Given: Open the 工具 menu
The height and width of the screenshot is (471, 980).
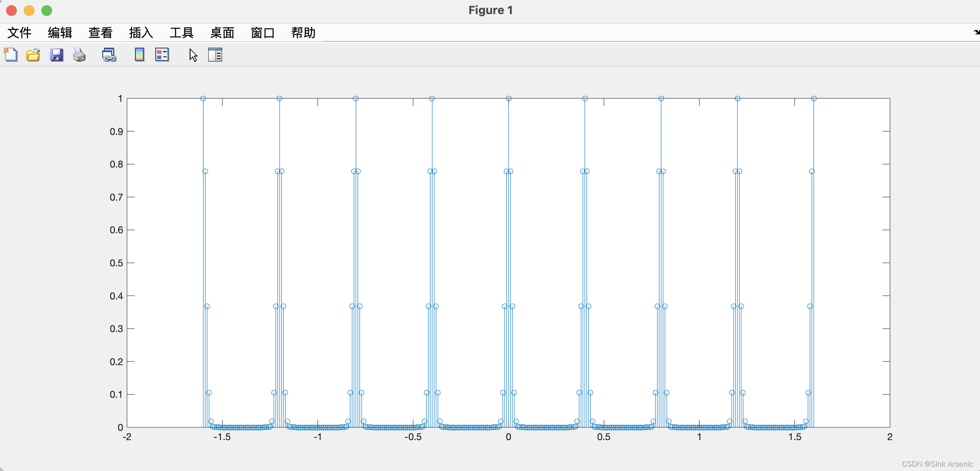Looking at the screenshot, I should (x=182, y=33).
